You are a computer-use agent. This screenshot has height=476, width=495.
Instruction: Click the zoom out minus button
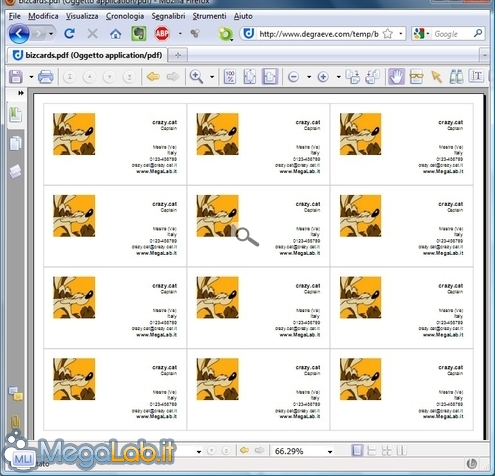tap(293, 77)
